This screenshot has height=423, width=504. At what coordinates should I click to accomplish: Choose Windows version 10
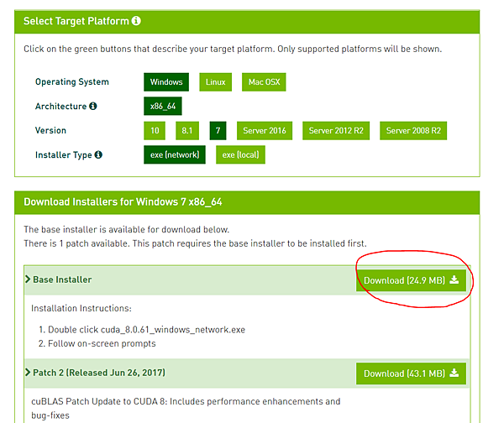[x=155, y=130]
